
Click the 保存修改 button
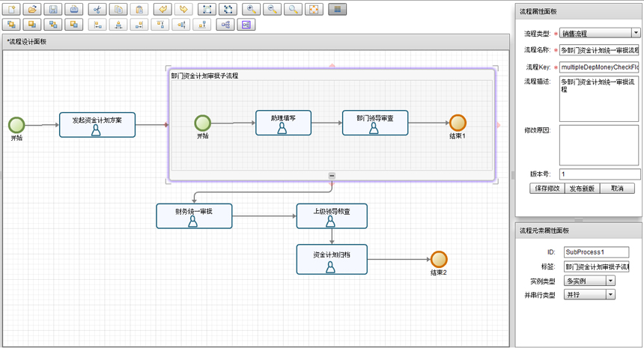[547, 189]
